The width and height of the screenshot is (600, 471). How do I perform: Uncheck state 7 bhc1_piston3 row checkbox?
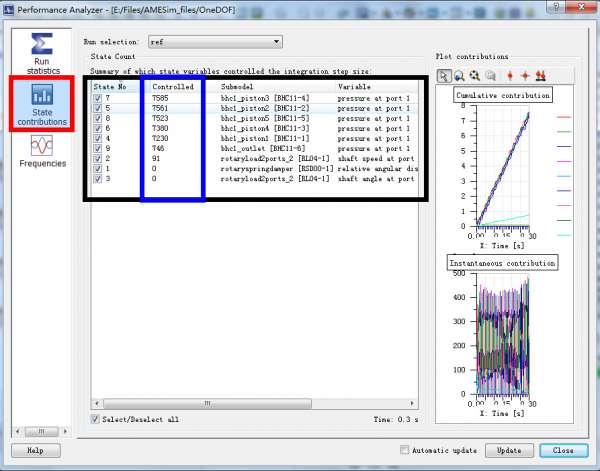click(x=97, y=98)
